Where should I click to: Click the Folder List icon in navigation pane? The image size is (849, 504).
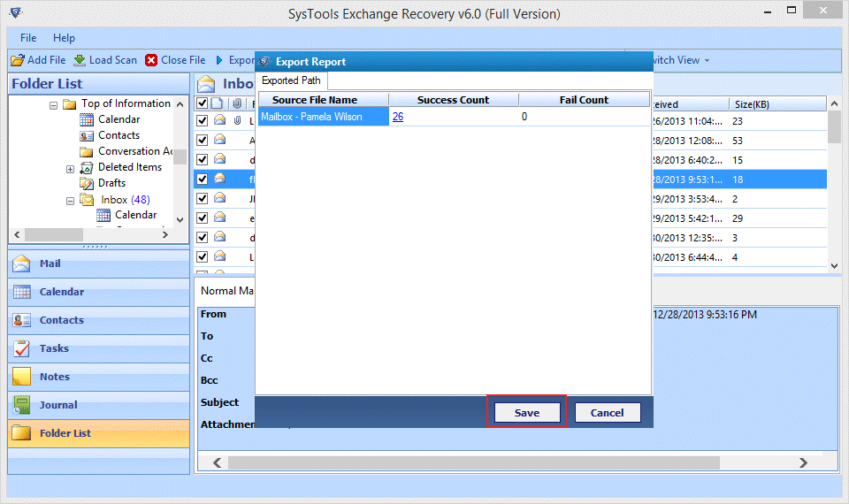21,433
